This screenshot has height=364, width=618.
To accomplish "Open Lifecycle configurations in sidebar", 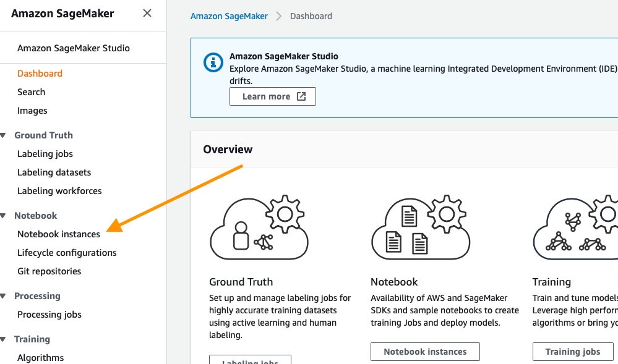I will (x=67, y=253).
